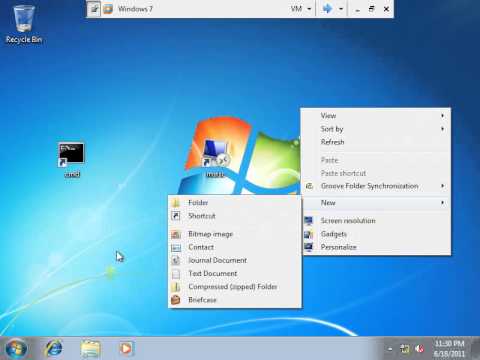Viewport: 480px width, 360px height.
Task: Click the Start orb button
Action: tap(16, 349)
